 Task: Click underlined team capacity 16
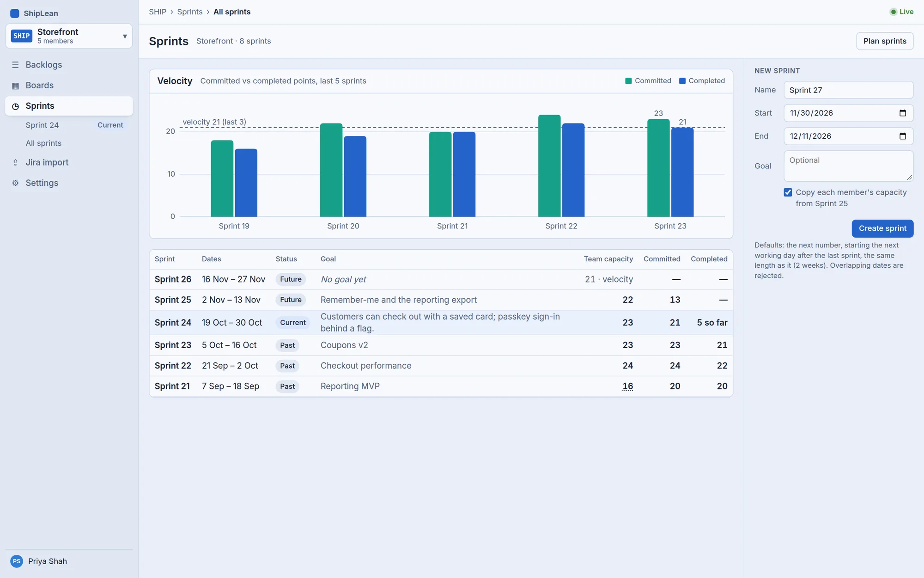pos(627,386)
